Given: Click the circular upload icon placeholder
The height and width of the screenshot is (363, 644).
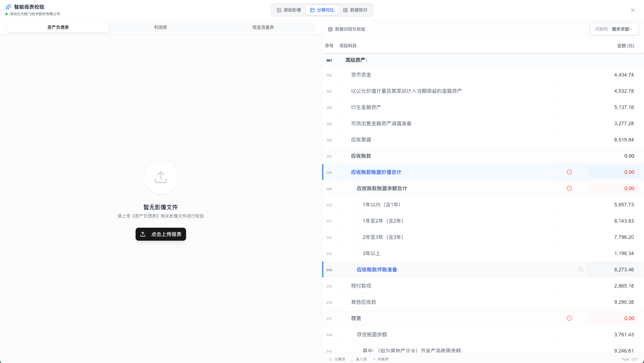Looking at the screenshot, I should click(x=160, y=177).
